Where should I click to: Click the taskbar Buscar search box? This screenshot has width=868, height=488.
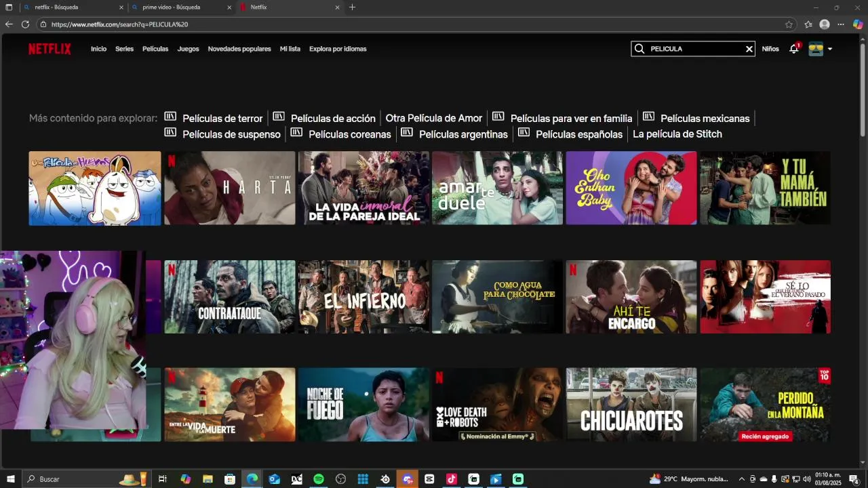point(87,479)
